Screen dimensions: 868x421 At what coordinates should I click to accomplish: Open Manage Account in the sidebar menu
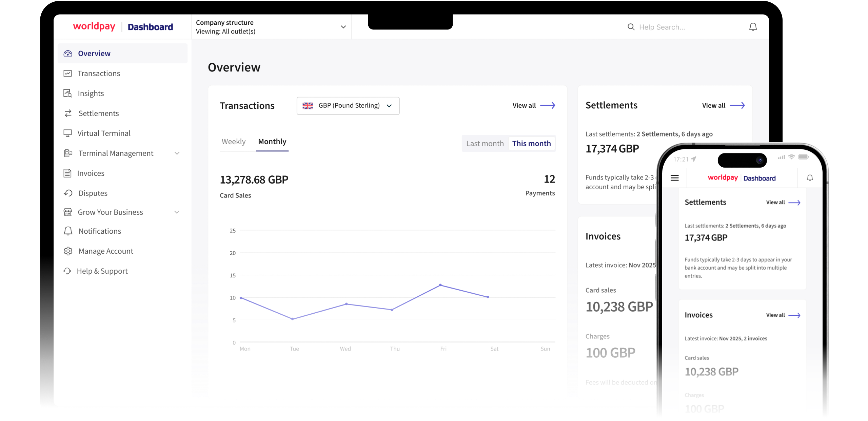click(x=122, y=251)
